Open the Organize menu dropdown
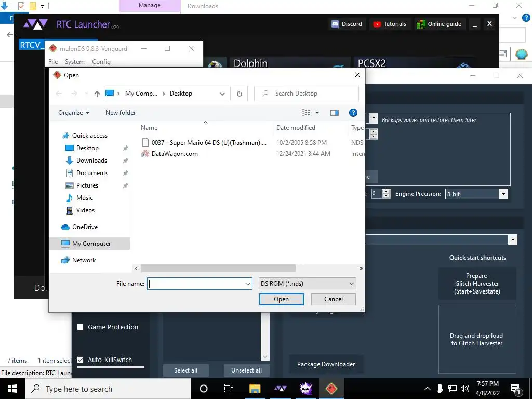Image resolution: width=532 pixels, height=399 pixels. coord(74,113)
